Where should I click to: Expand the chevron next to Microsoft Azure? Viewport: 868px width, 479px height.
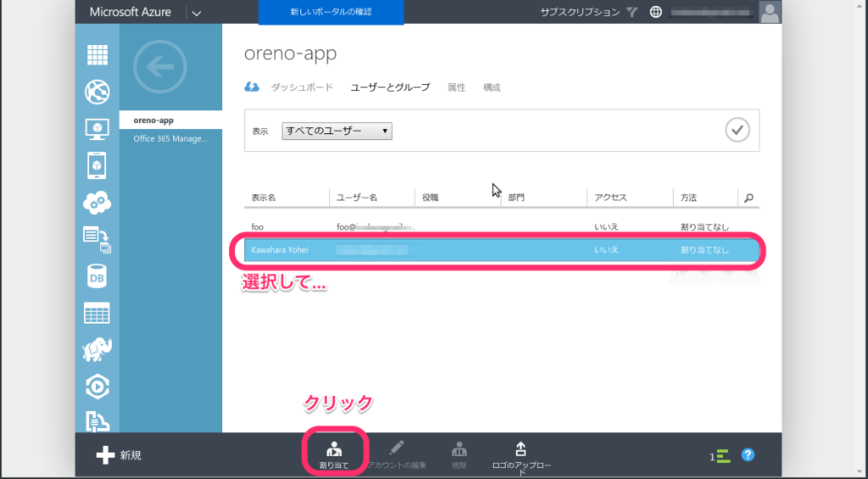click(x=196, y=13)
